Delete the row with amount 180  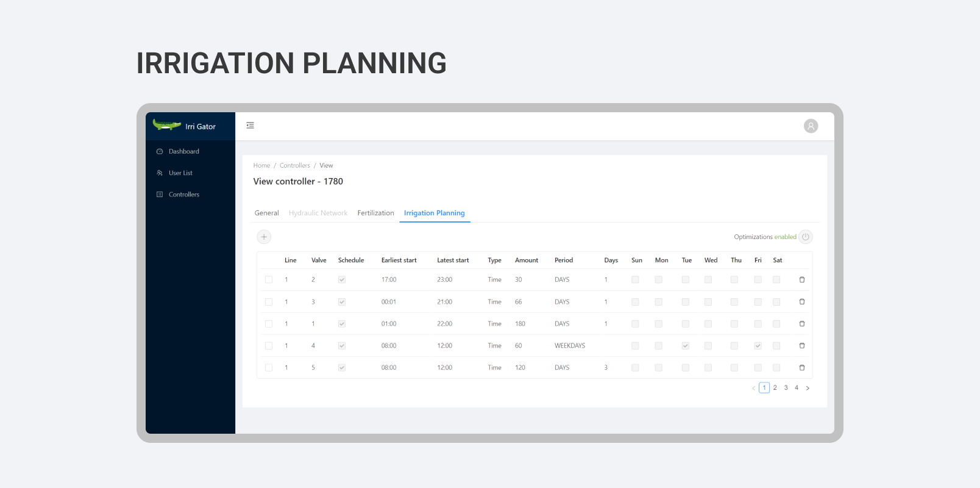click(802, 323)
